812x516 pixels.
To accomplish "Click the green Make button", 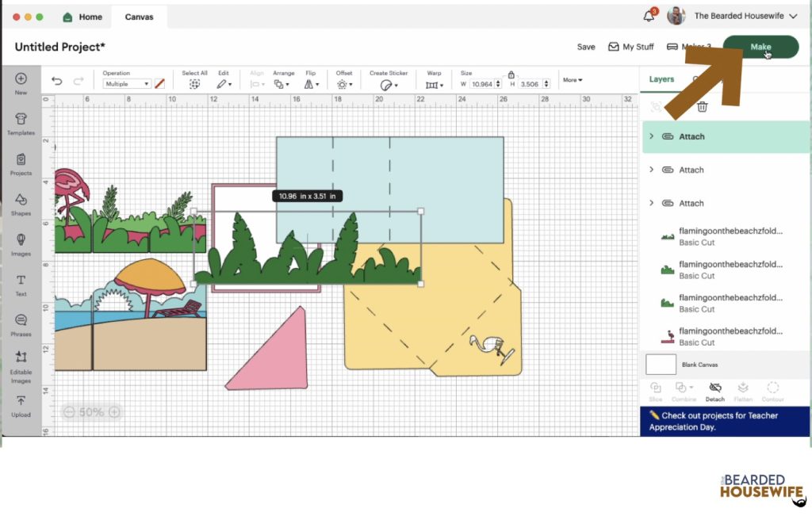I will (x=760, y=47).
